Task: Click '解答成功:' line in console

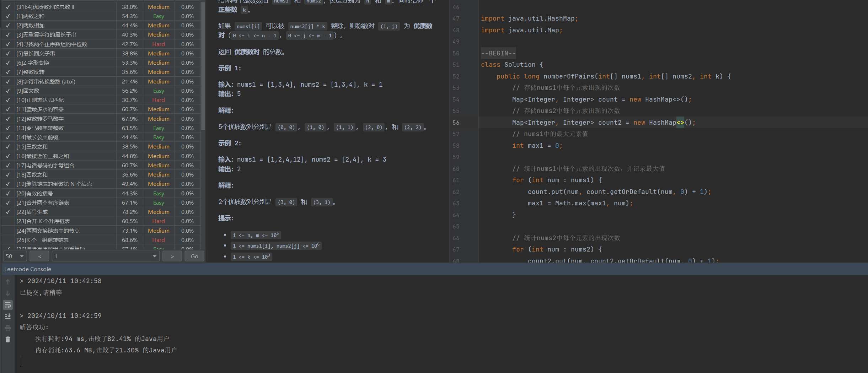Action: pos(34,327)
